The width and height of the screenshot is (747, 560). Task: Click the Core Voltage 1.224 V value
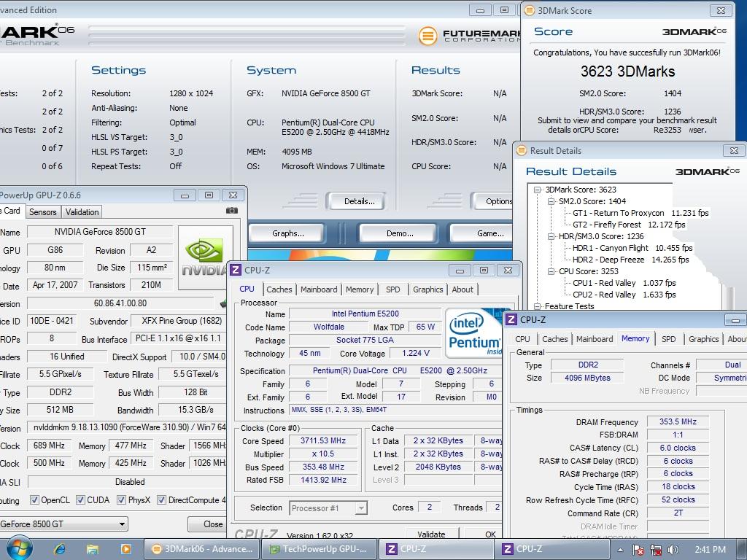(415, 354)
